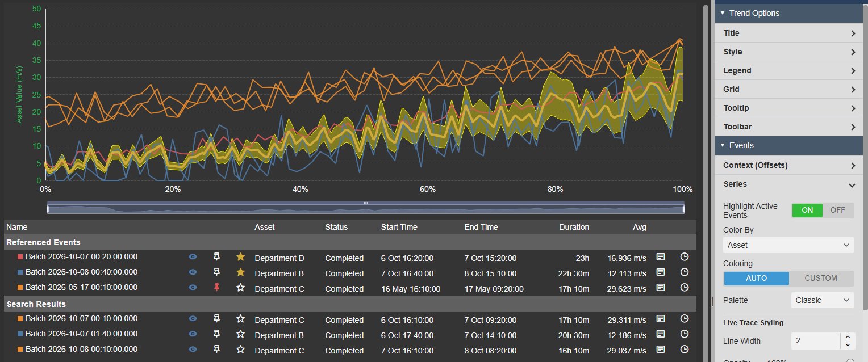
Task: Expand the Legend options
Action: tap(789, 70)
